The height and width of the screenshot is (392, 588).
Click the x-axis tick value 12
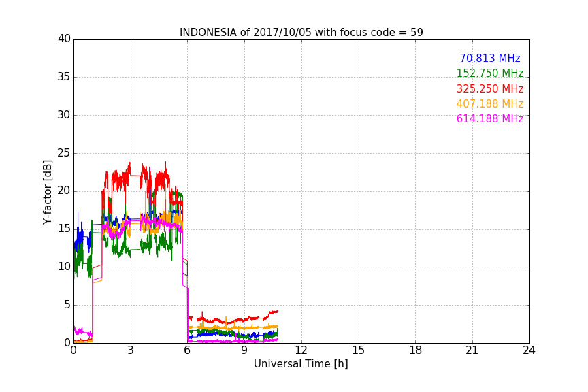click(x=301, y=350)
